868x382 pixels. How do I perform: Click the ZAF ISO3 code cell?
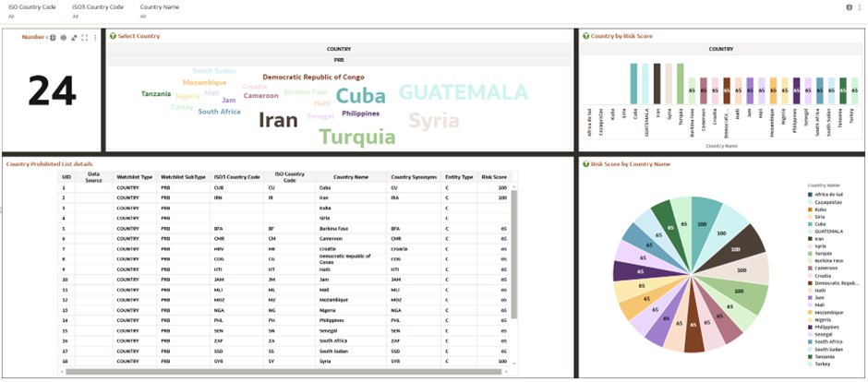pyautogui.click(x=237, y=341)
